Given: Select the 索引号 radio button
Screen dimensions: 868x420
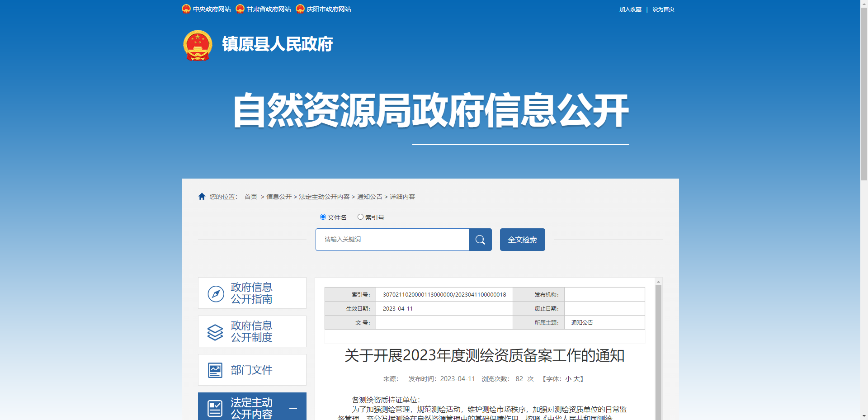Looking at the screenshot, I should (360, 217).
